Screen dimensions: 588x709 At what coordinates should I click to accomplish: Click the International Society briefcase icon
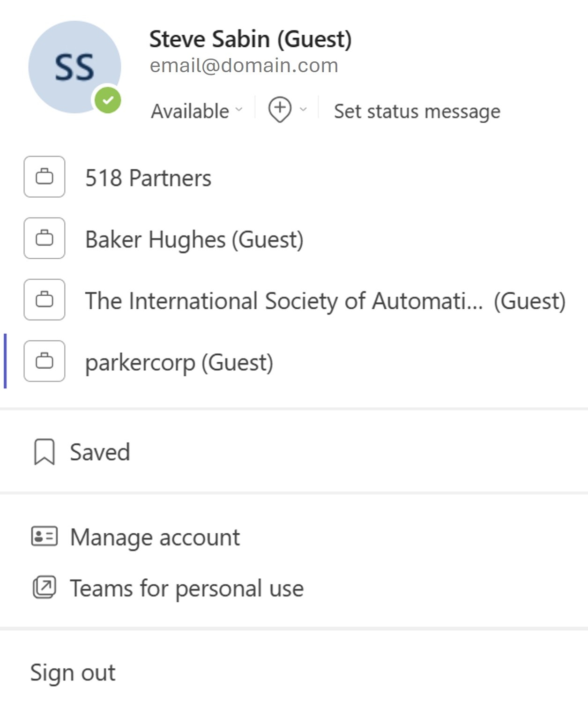click(x=45, y=299)
